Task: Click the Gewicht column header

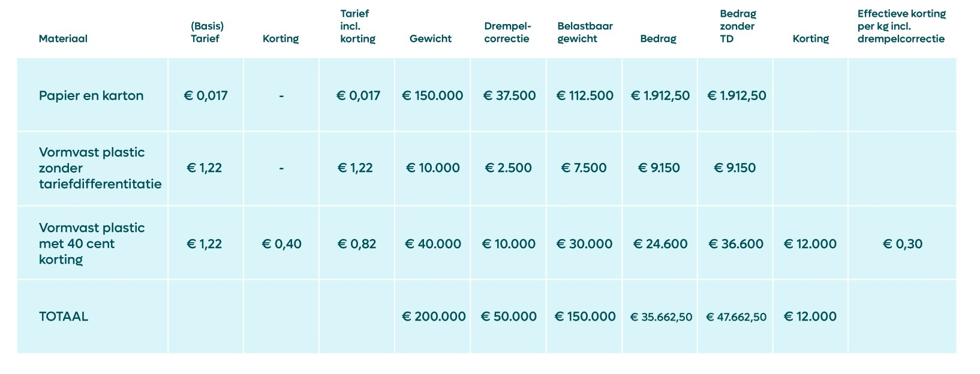Action: 431,39
